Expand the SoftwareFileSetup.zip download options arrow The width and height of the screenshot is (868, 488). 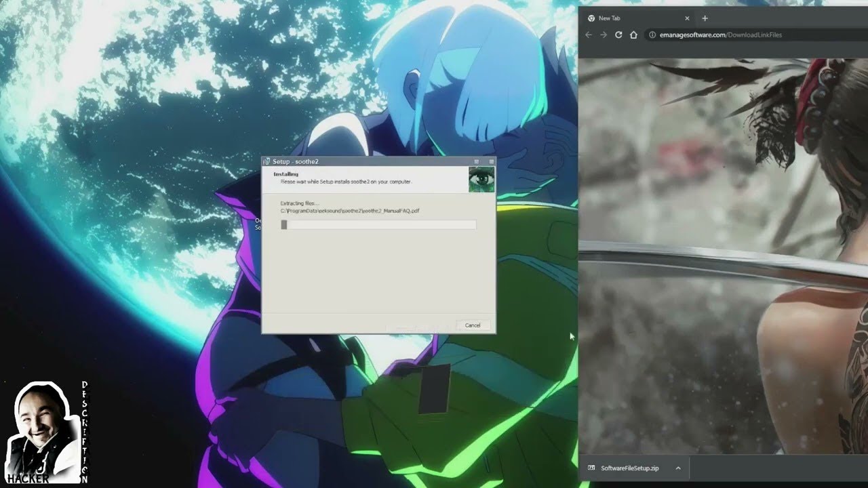pos(677,468)
